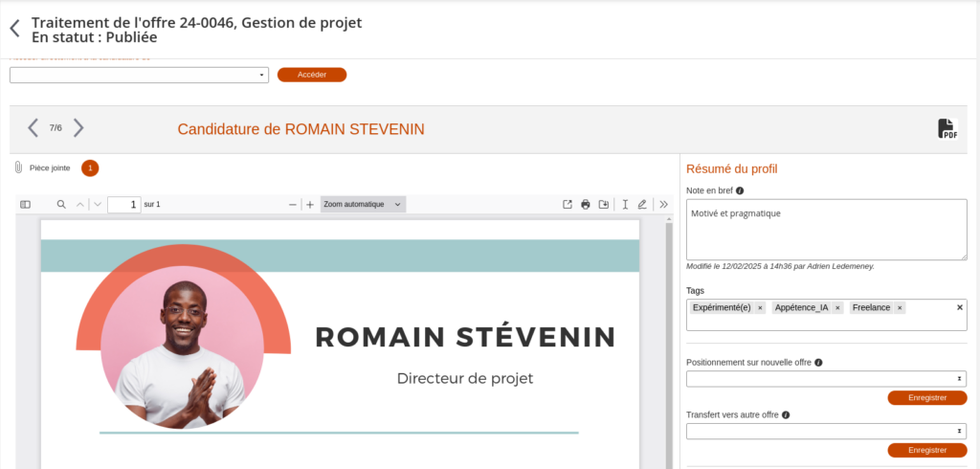980x469 pixels.
Task: Open the Positionnement sur nouvelle offre dropdown
Action: [x=826, y=379]
